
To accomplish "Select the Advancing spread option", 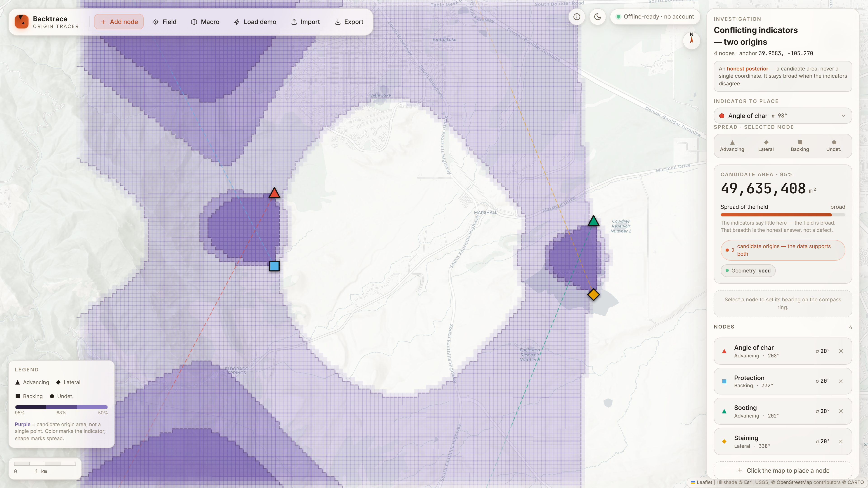I will tap(732, 146).
